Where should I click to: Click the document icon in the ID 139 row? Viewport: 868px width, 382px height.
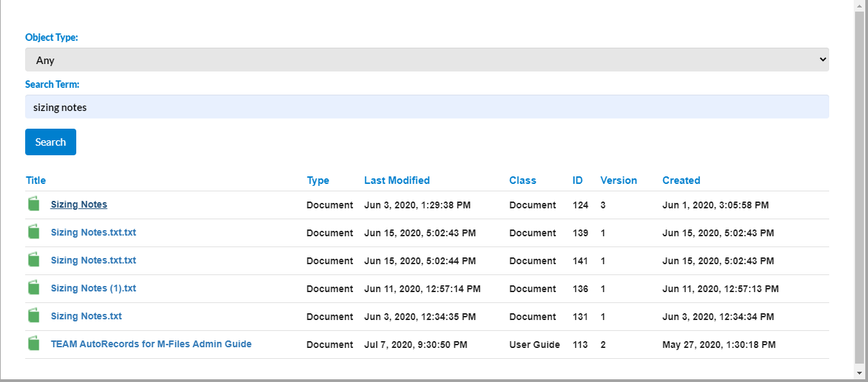pos(34,232)
